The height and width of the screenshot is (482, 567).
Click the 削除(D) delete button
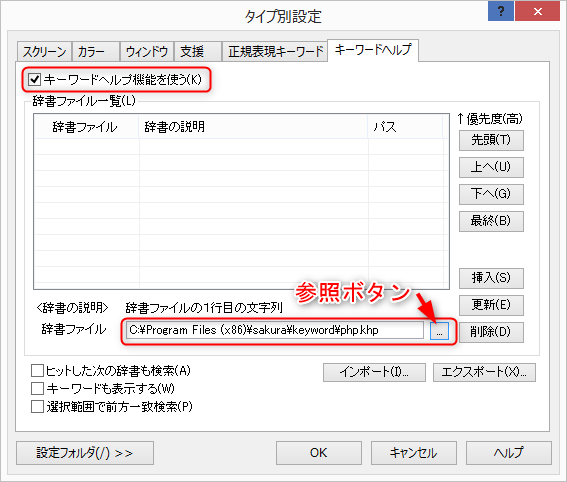tap(491, 332)
